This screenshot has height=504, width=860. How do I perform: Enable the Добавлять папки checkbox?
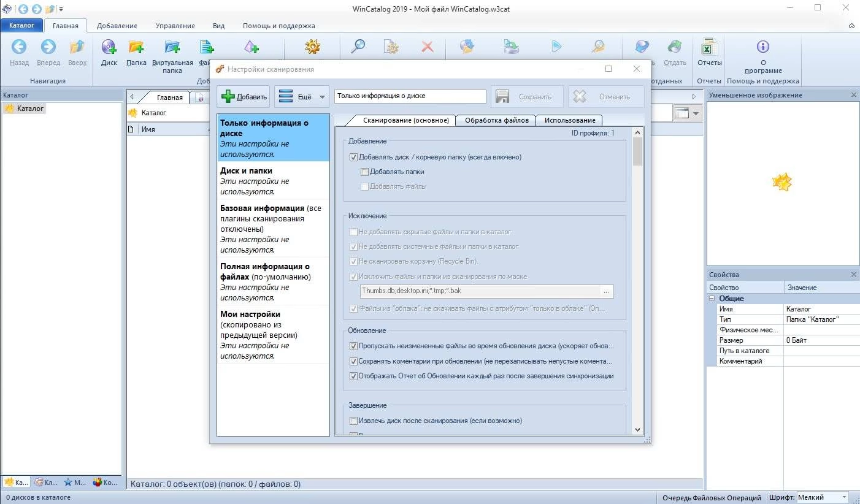(x=364, y=172)
